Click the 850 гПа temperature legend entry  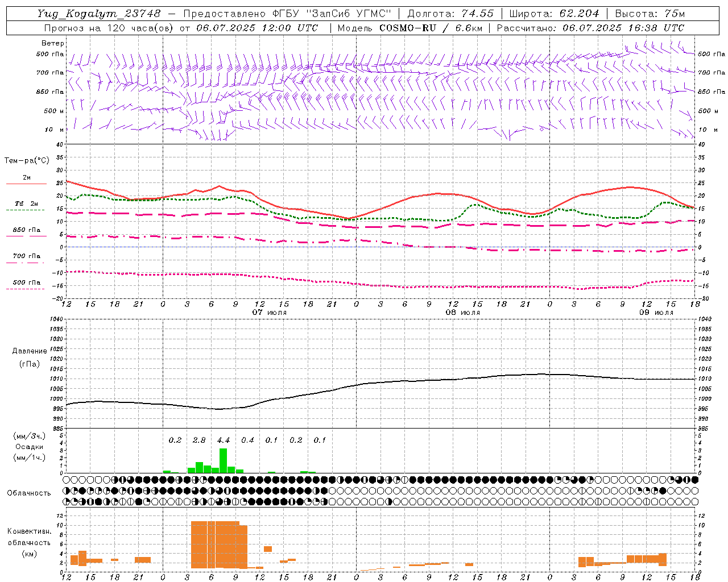point(27,230)
